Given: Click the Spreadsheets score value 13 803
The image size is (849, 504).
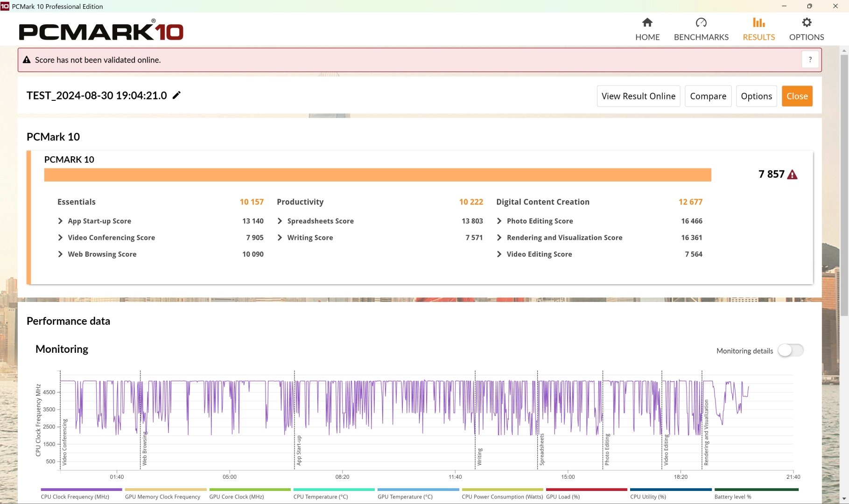Looking at the screenshot, I should 472,221.
